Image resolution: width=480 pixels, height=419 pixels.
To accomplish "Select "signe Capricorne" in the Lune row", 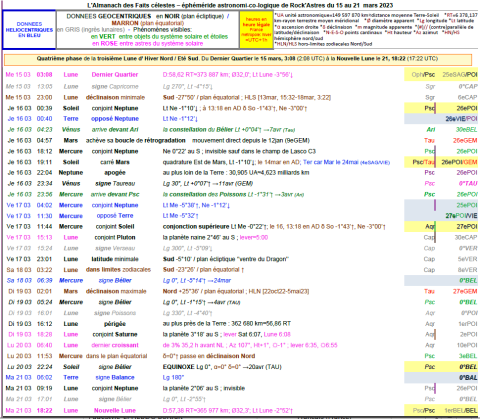I will (x=115, y=87).
